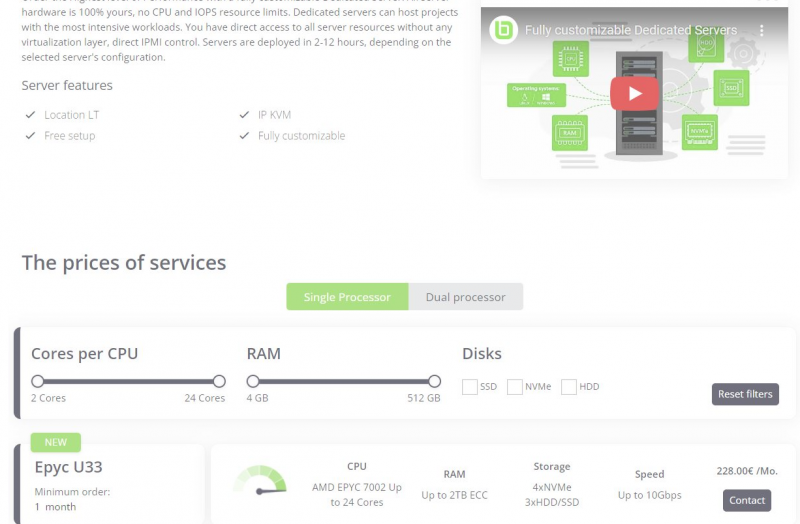This screenshot has height=524, width=800.
Task: Click the 'Up to 10Gbps' speed value
Action: 649,495
